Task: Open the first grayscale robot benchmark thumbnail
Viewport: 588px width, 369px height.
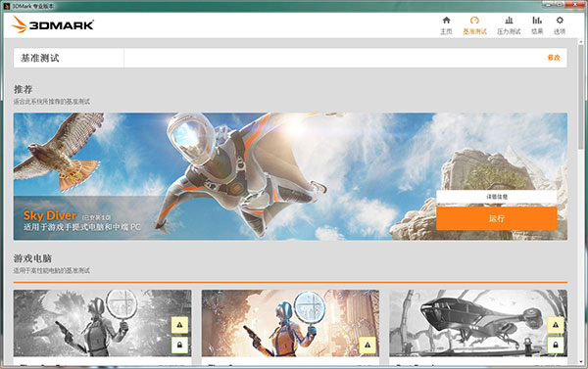Action: (x=102, y=323)
